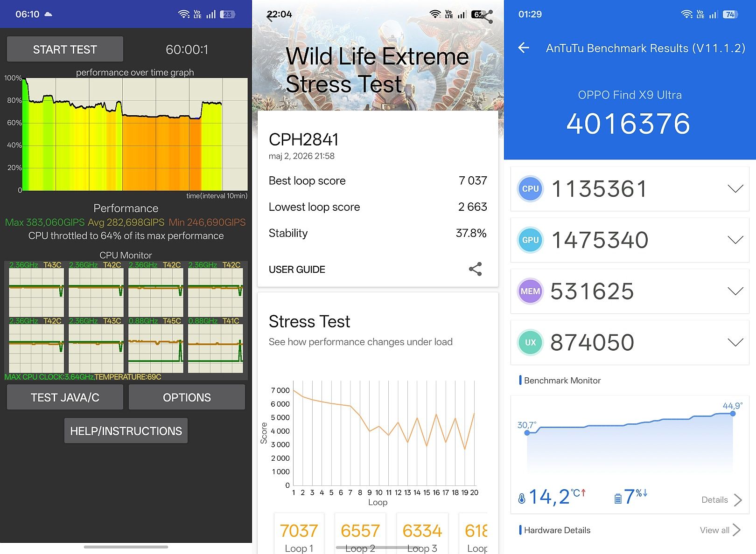
Task: Tap the Avg 282,698GIPS reading
Action: (126, 222)
